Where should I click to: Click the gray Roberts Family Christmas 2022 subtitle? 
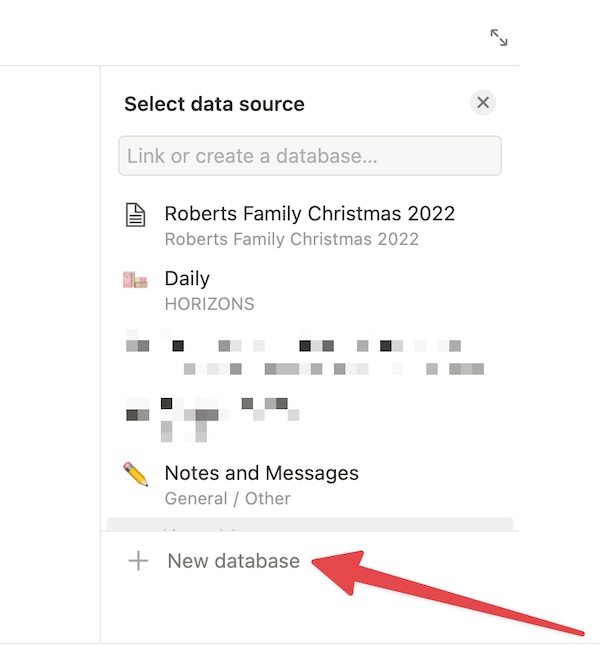coord(292,239)
